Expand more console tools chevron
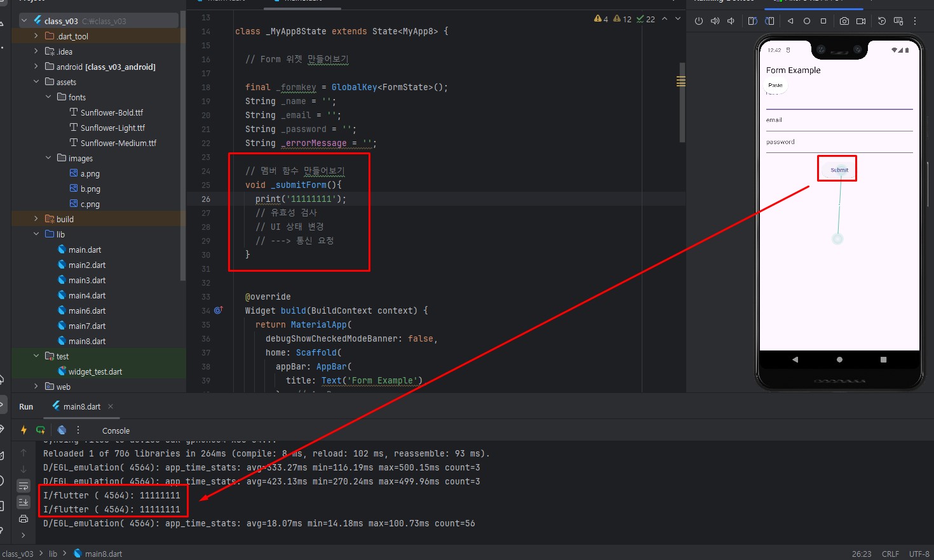Screen dimensions: 934x560 24,535
